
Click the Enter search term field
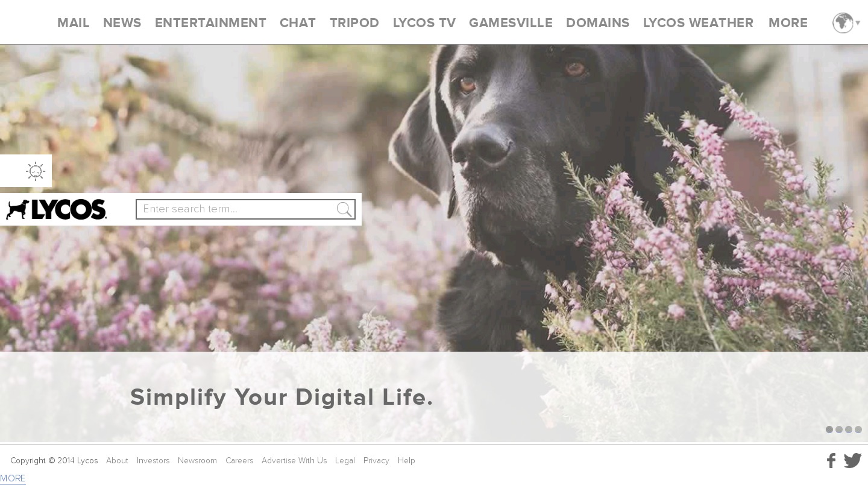point(236,209)
